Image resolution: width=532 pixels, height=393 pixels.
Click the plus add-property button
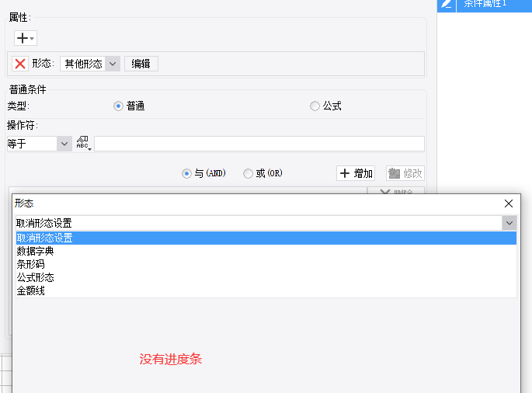click(26, 38)
